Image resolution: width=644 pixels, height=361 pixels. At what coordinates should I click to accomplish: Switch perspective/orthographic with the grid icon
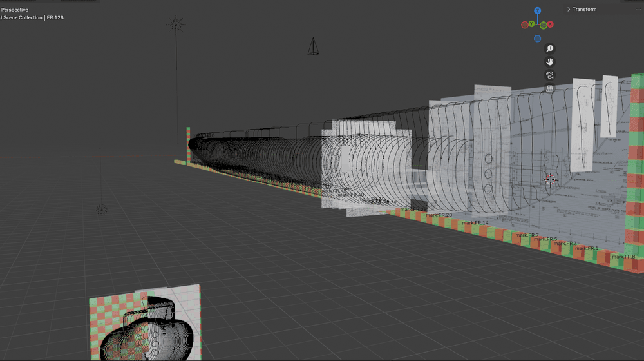click(x=549, y=88)
